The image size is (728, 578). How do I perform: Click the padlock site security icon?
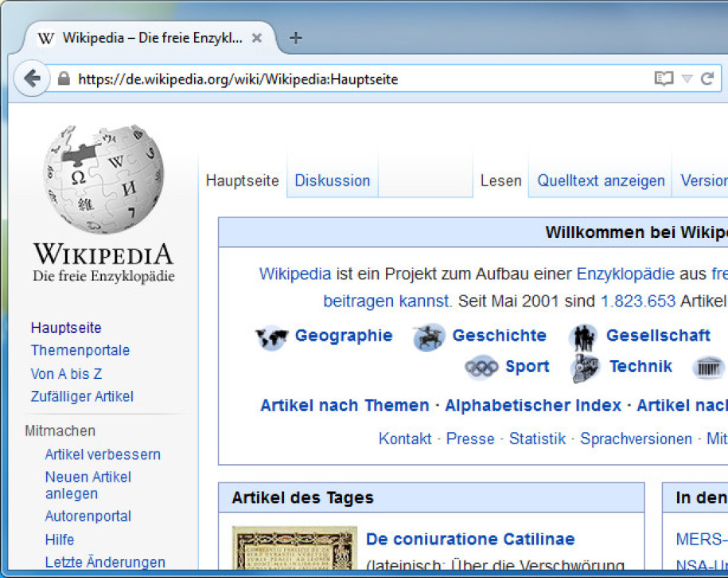point(64,79)
